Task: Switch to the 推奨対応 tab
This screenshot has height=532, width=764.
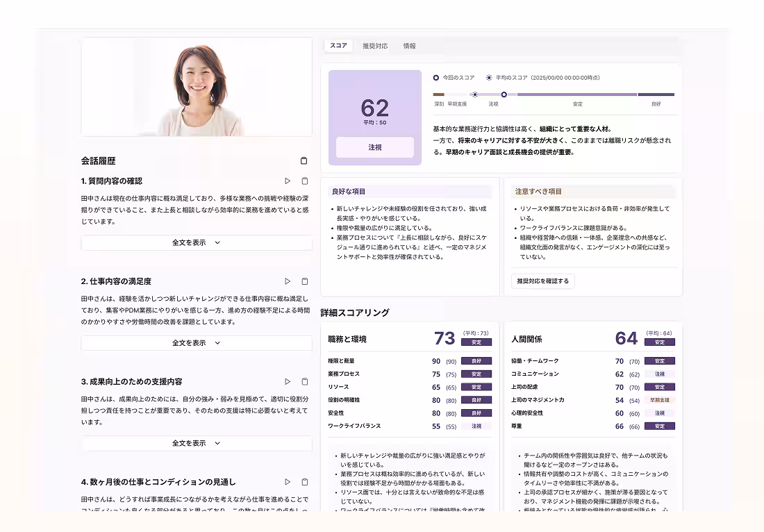Action: pyautogui.click(x=376, y=44)
